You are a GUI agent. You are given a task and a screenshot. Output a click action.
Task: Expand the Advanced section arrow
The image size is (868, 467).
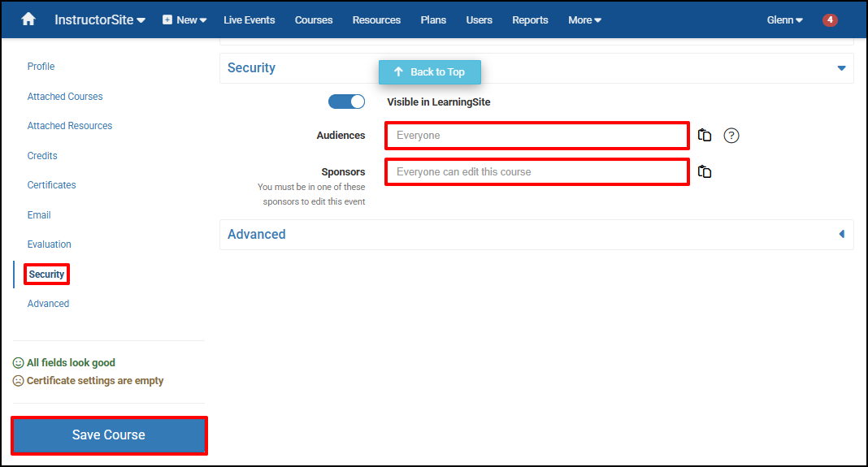(841, 234)
